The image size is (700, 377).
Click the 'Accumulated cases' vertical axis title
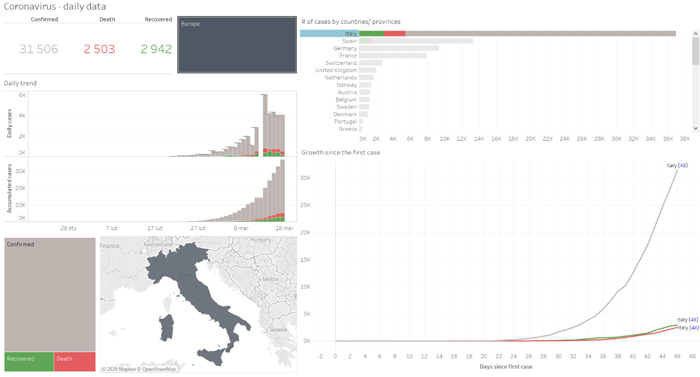(9, 188)
